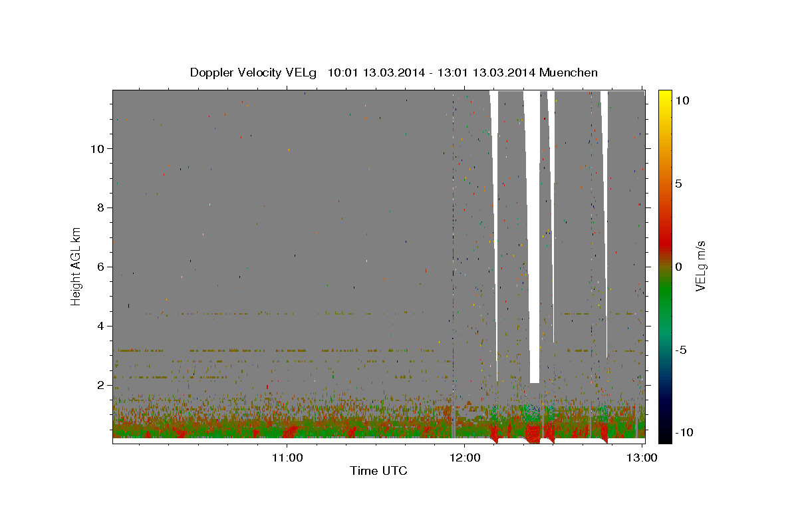Click the 11:00 time tick label
This screenshot has height=532, width=798.
(x=287, y=458)
